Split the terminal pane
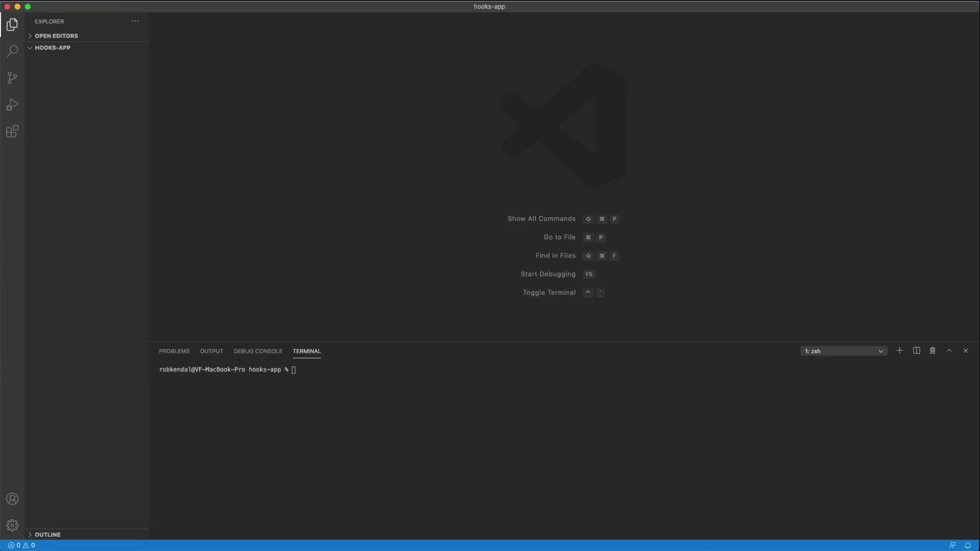The width and height of the screenshot is (980, 551). pos(917,350)
